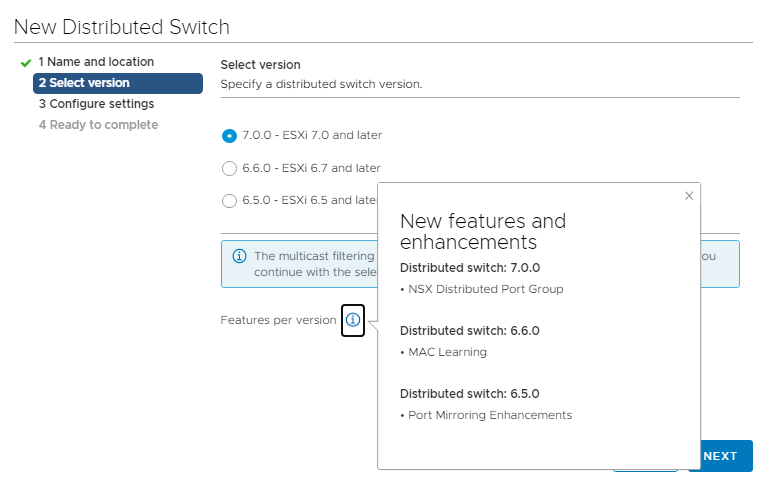Go back to step 1 Name and location

click(96, 62)
